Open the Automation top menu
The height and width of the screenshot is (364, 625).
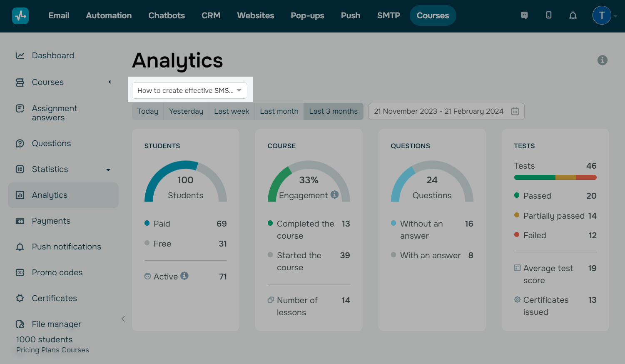[x=109, y=15]
